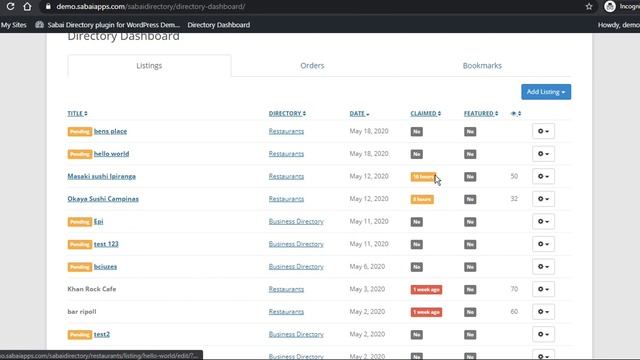Click the Featured No badge for hello world
Viewport: 640px width, 360px height.
pos(470,154)
